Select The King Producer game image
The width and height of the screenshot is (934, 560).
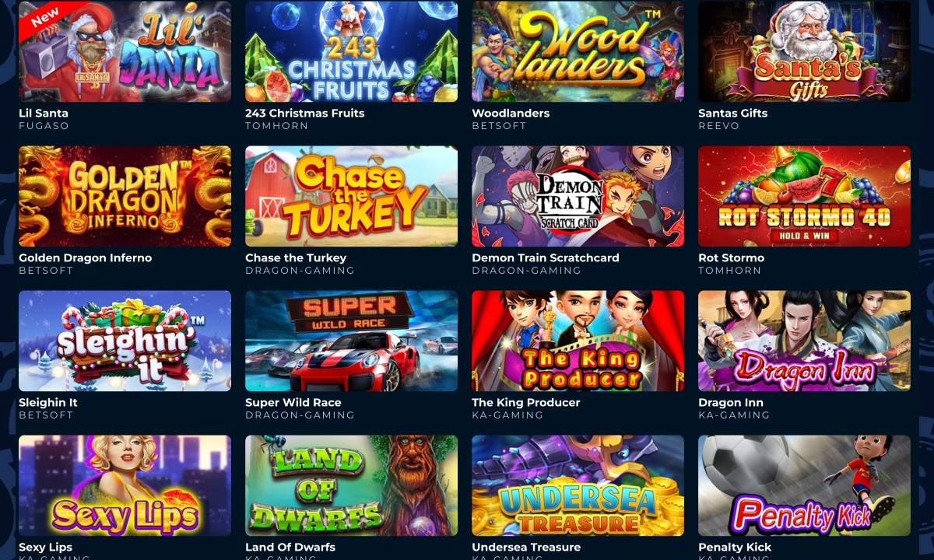(x=578, y=341)
